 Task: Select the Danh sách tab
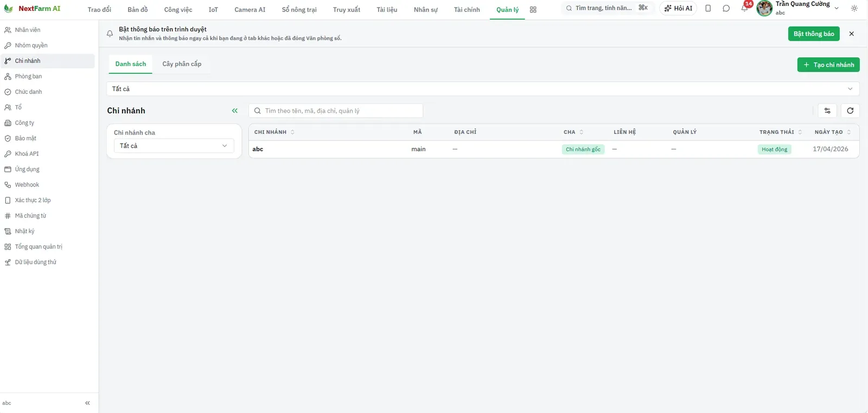pos(131,64)
